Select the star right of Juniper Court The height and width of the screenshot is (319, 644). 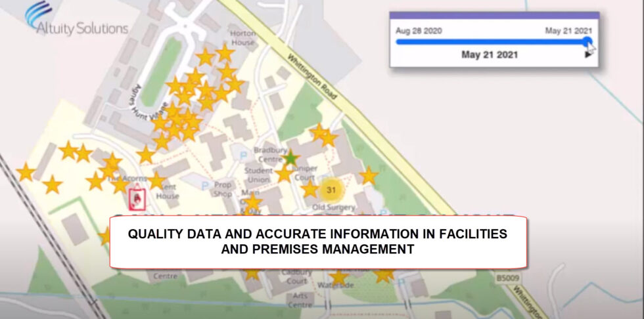coord(369,176)
